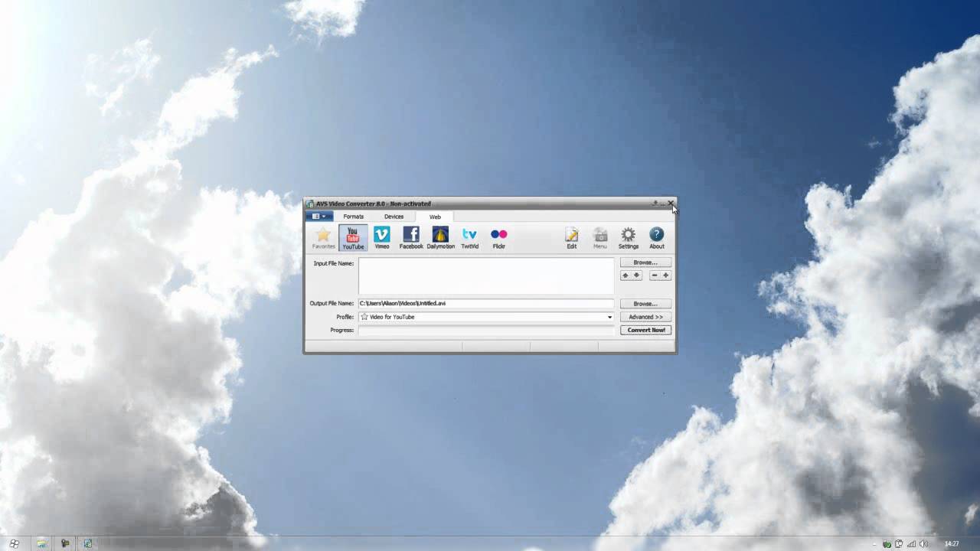Click the conversion Progress bar
The width and height of the screenshot is (980, 551).
pyautogui.click(x=486, y=331)
